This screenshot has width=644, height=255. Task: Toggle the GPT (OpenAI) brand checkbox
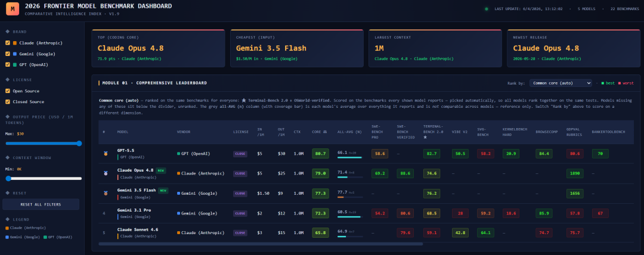pyautogui.click(x=8, y=64)
